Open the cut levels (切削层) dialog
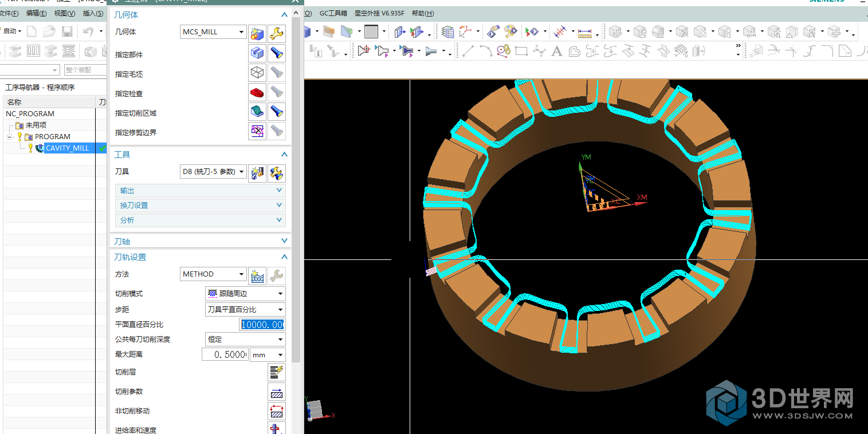 (x=277, y=372)
